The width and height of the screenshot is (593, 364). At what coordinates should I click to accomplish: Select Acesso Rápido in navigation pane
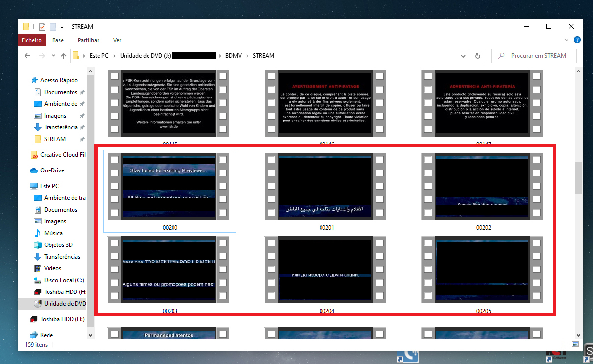click(58, 80)
